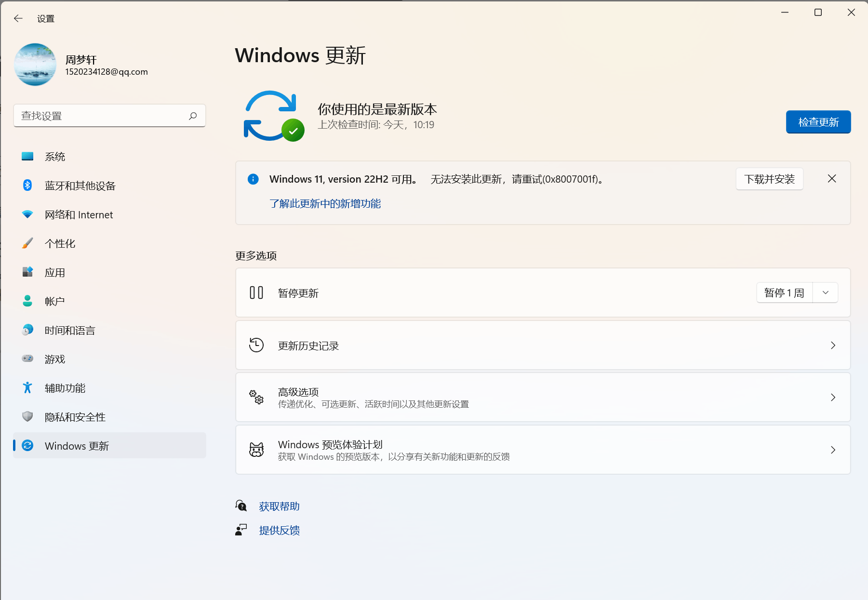868x600 pixels.
Task: Click the 下载并安装 button
Action: [769, 179]
